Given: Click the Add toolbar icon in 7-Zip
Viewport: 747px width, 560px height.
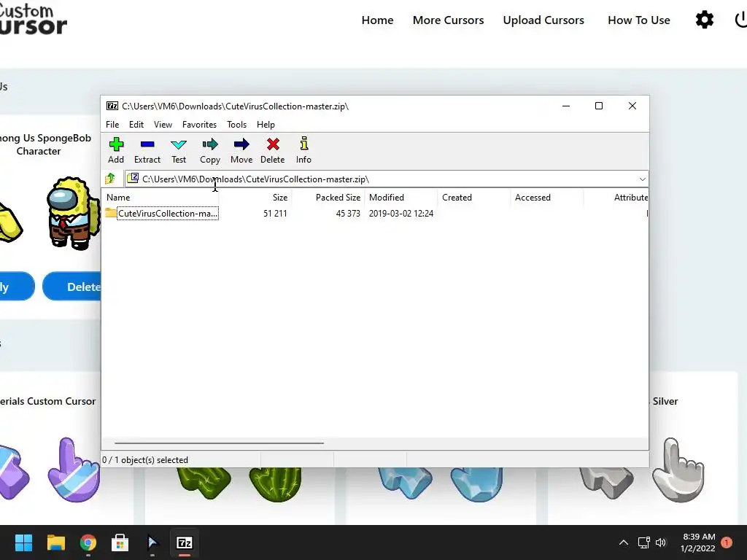Looking at the screenshot, I should (116, 144).
